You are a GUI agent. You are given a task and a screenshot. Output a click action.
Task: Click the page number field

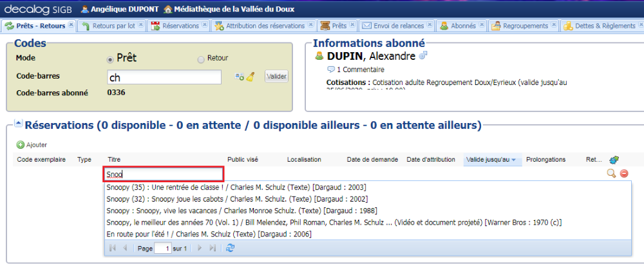[163, 249]
